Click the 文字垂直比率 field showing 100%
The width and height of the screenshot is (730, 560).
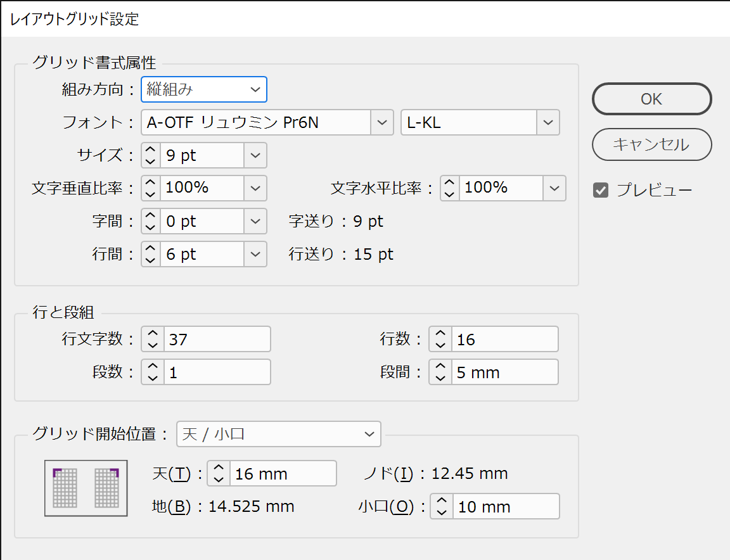(x=202, y=188)
